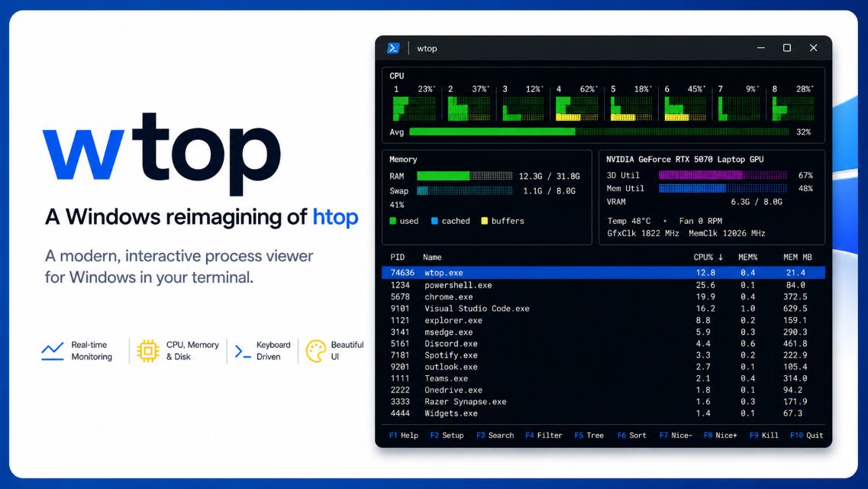Click the Name column header

click(432, 257)
